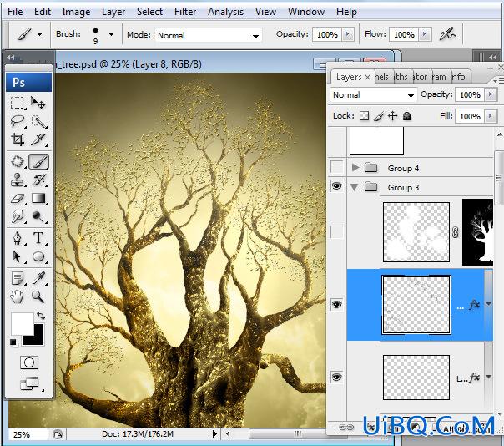Expand effects of the selected layer
The image size is (504, 446).
pos(489,304)
